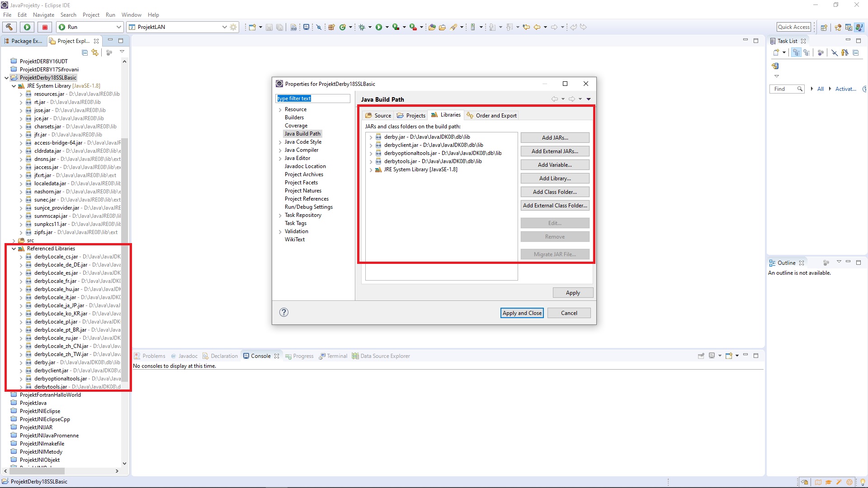
Task: Click the Synchronize Changed repository icon
Action: (775, 66)
